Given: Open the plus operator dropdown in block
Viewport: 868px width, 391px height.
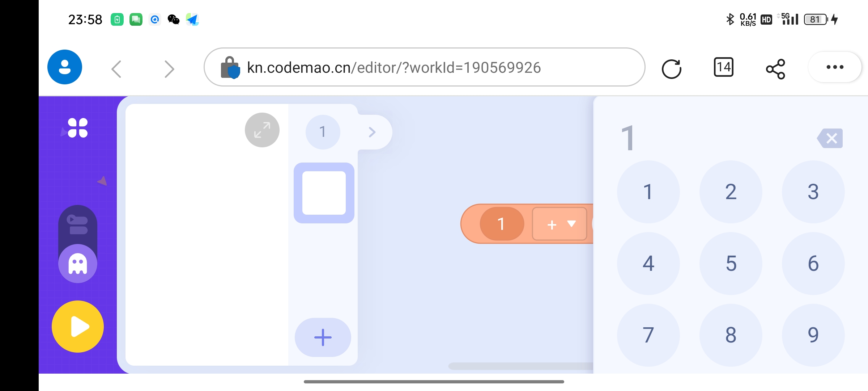Looking at the screenshot, I should (x=559, y=224).
